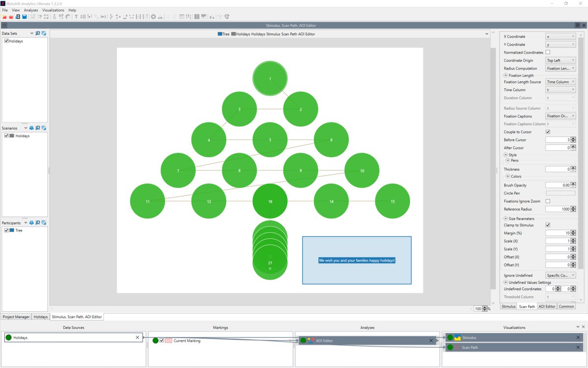Open the File menu
This screenshot has width=588, height=368.
(x=5, y=10)
